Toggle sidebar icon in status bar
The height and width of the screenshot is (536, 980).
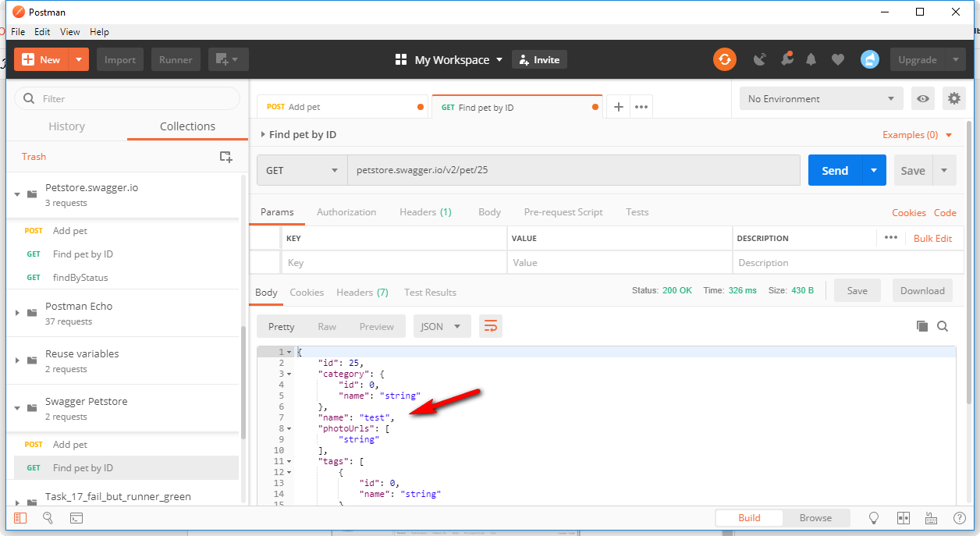pyautogui.click(x=20, y=518)
